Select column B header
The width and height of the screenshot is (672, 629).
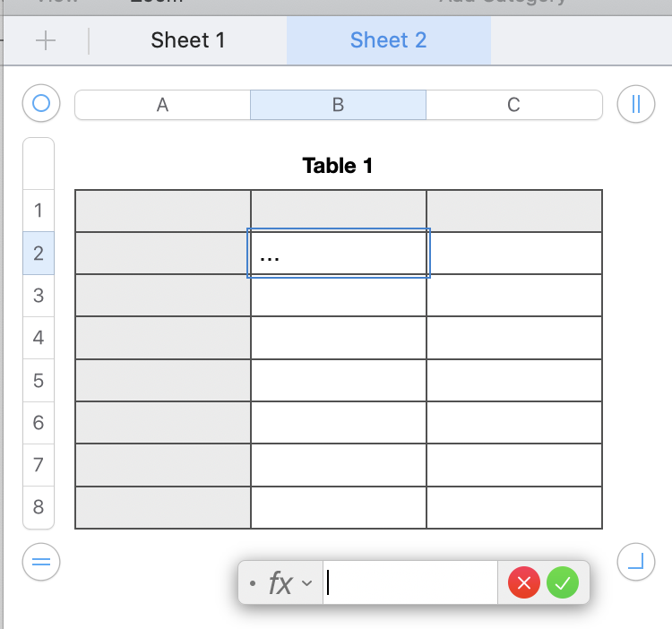pos(338,105)
